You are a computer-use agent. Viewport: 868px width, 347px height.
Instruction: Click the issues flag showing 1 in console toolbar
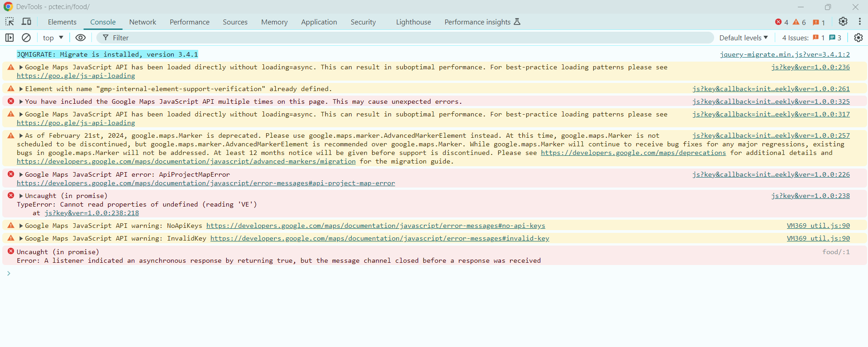click(818, 38)
